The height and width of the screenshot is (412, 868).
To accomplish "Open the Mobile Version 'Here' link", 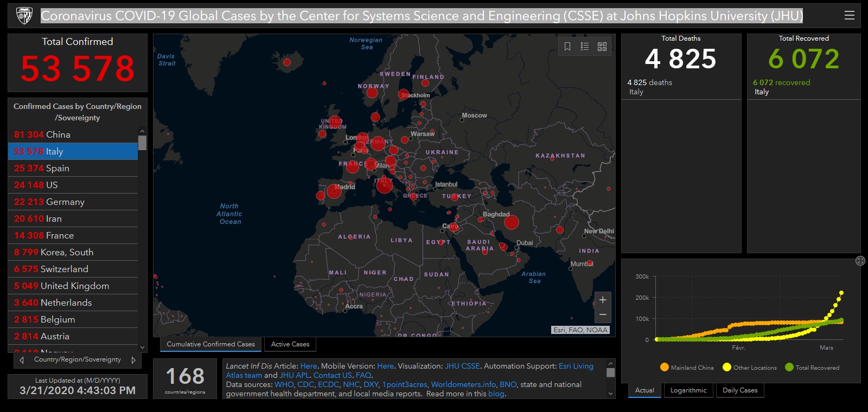I will [386, 366].
